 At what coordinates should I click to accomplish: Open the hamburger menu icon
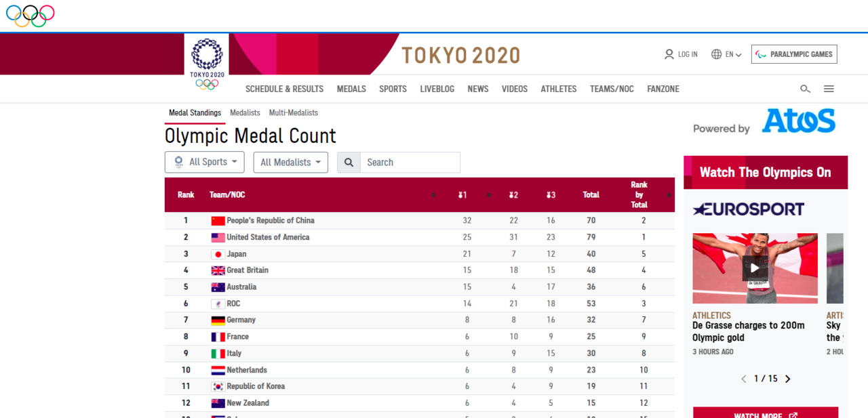coord(829,89)
